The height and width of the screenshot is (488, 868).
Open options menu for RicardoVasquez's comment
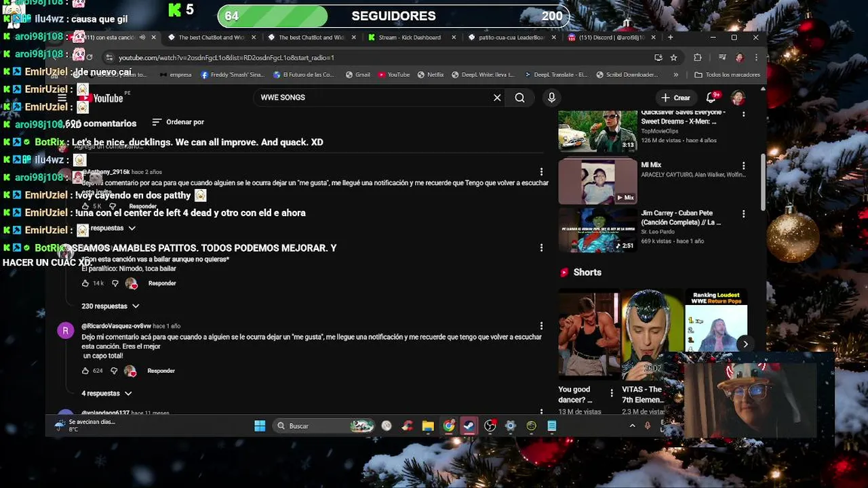click(541, 326)
